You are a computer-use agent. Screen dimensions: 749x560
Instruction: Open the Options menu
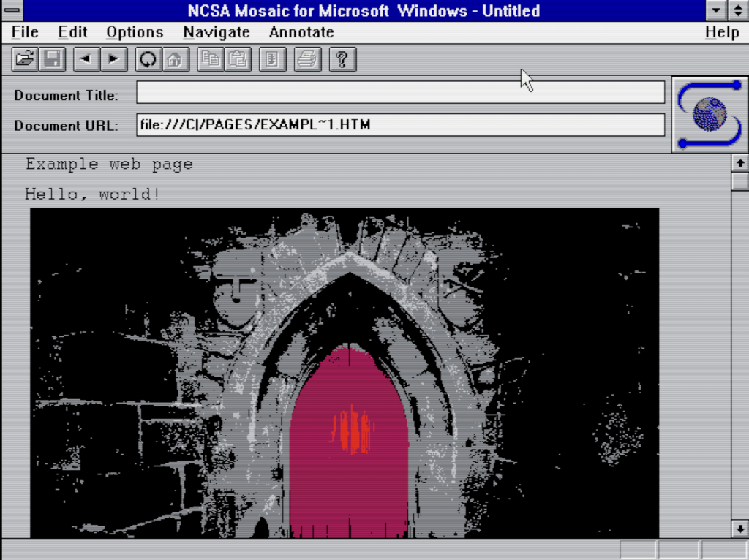coord(135,32)
